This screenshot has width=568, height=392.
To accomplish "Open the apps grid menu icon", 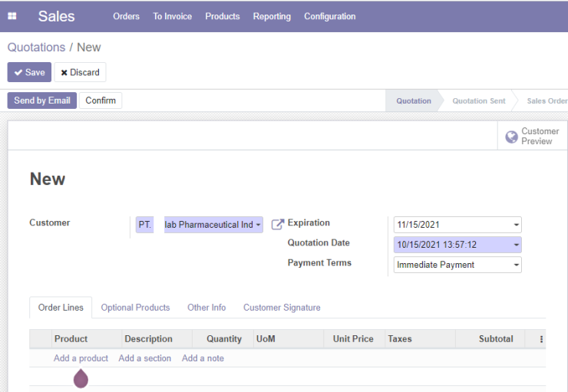I will point(12,16).
